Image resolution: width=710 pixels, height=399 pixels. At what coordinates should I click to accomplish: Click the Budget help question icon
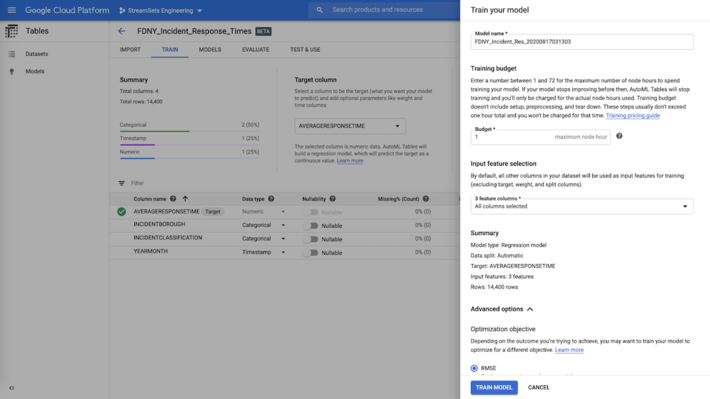(619, 136)
